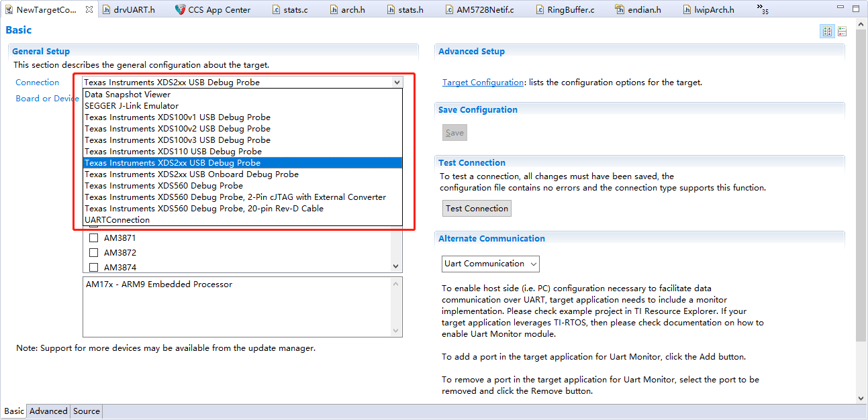This screenshot has height=420, width=868.
Task: Click the Alternate Communication section header
Action: click(491, 239)
